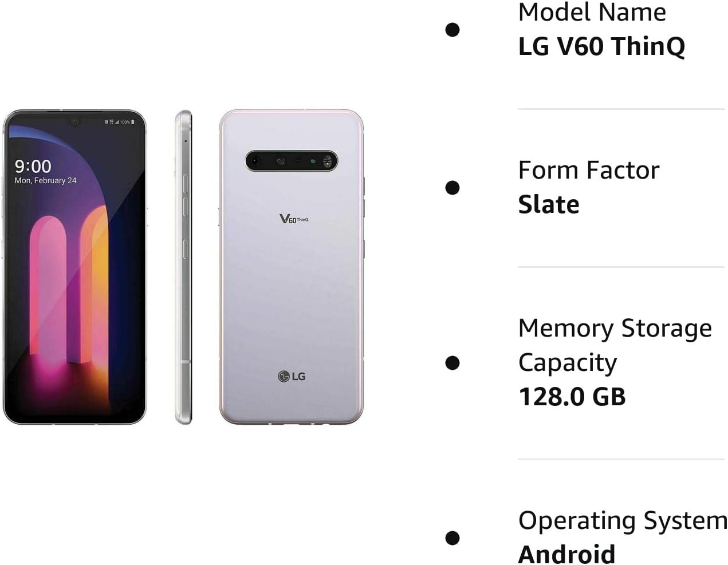Click the bullet beside Memory Storage Capacity
Image resolution: width=728 pixels, height=565 pixels.
click(452, 363)
